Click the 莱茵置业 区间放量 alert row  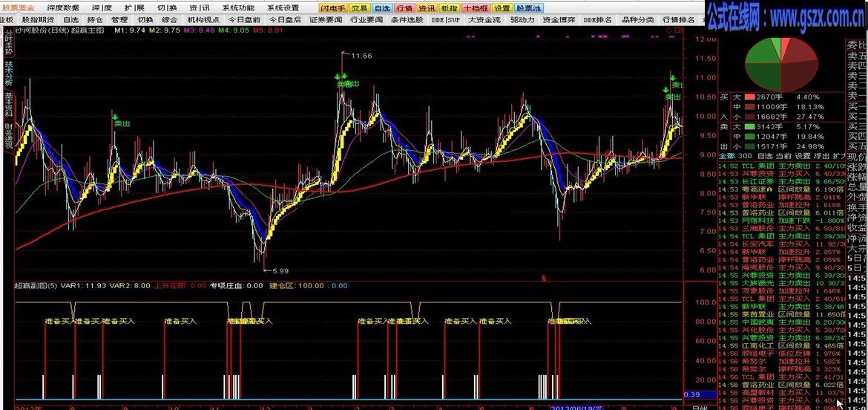pos(782,315)
